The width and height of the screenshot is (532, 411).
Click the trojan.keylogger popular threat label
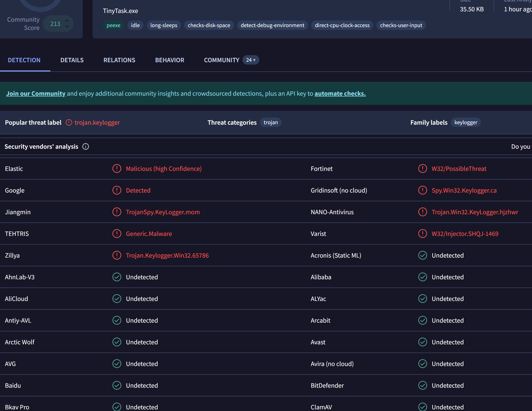pos(97,123)
